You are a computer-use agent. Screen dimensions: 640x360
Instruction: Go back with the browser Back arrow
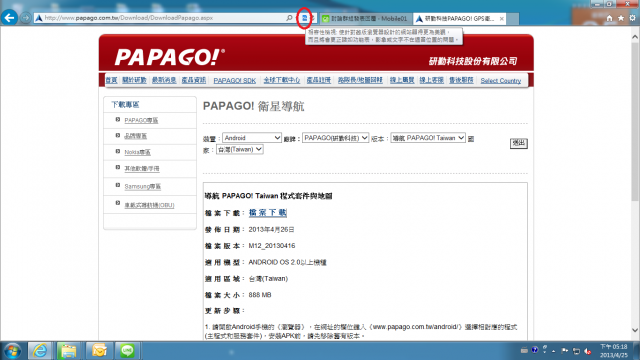click(x=9, y=18)
